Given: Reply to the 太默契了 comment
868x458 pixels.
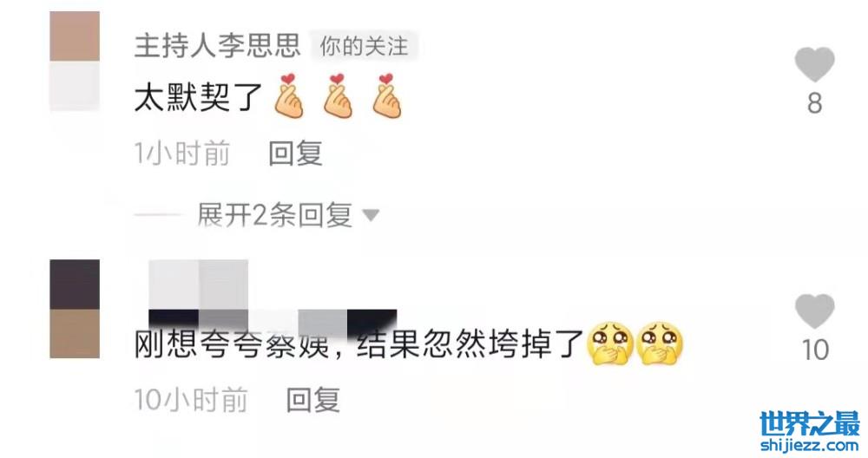Looking at the screenshot, I should click(295, 153).
